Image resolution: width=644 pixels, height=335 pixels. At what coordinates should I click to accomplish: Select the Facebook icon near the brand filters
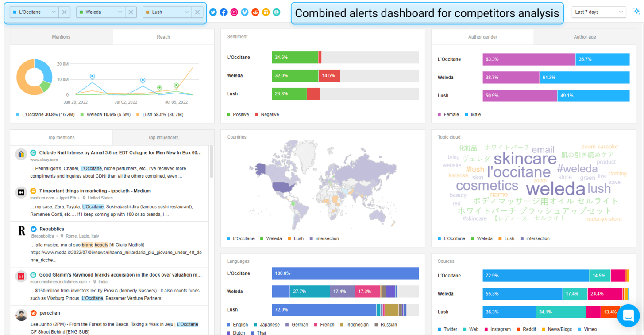coord(224,12)
